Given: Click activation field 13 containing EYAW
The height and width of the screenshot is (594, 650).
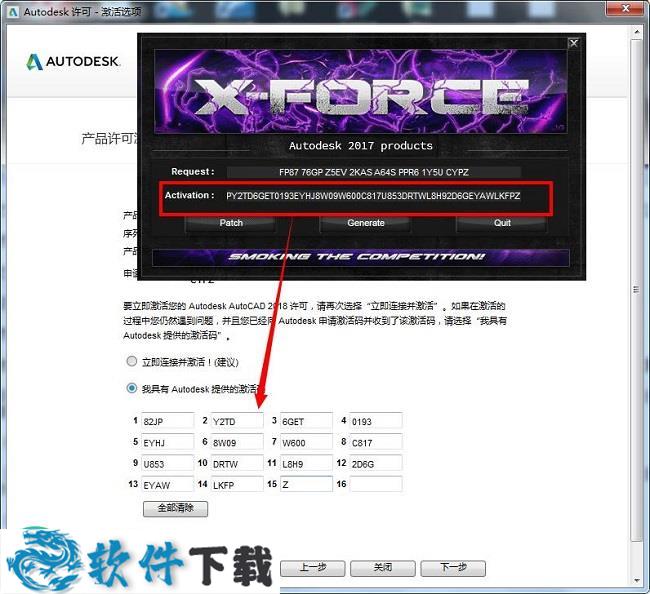Looking at the screenshot, I should click(x=167, y=484).
